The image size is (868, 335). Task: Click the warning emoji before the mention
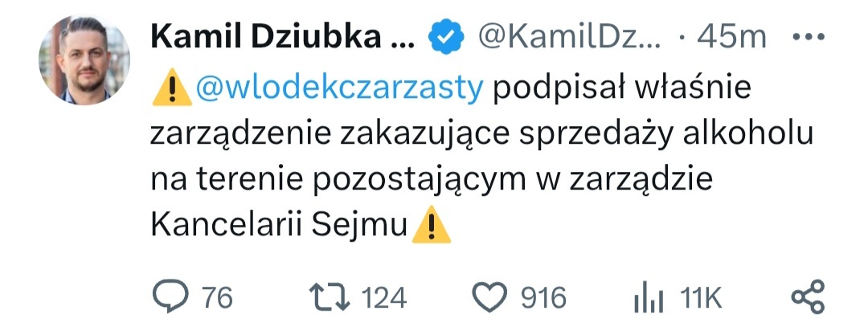point(170,88)
